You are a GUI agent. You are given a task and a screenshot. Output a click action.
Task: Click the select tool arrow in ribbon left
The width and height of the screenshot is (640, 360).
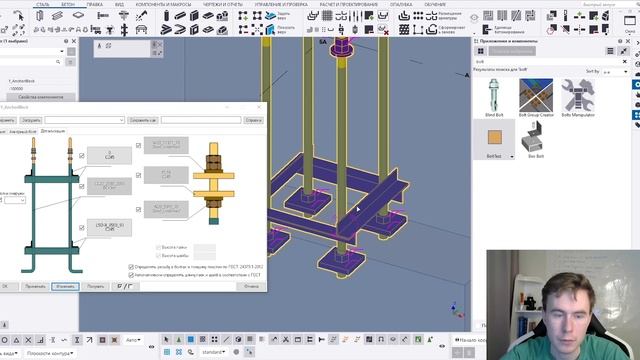[x=19, y=16]
